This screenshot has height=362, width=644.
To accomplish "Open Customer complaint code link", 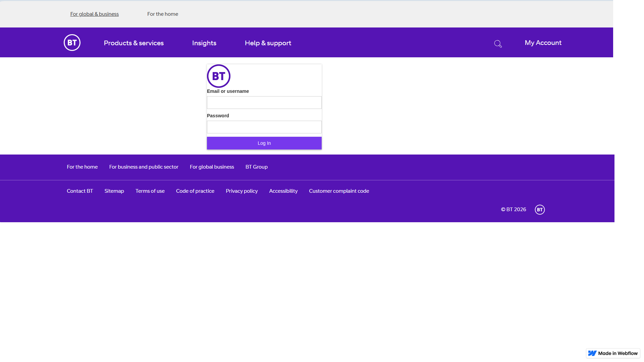I will 339,191.
